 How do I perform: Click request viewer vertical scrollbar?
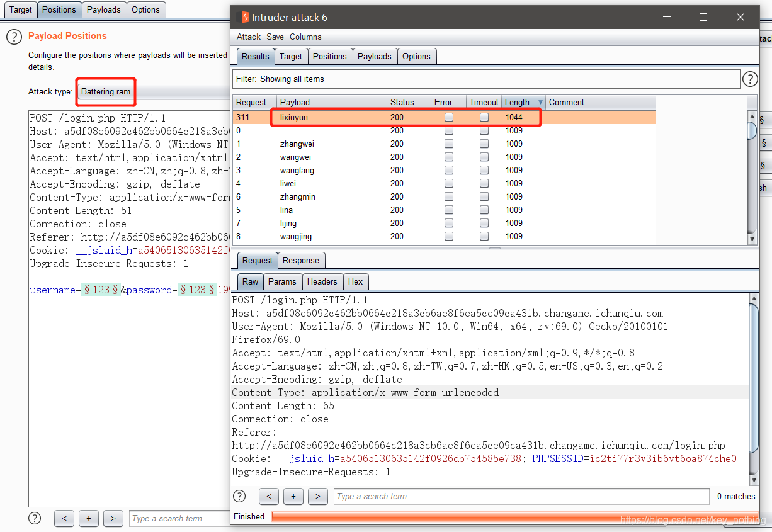pos(754,389)
